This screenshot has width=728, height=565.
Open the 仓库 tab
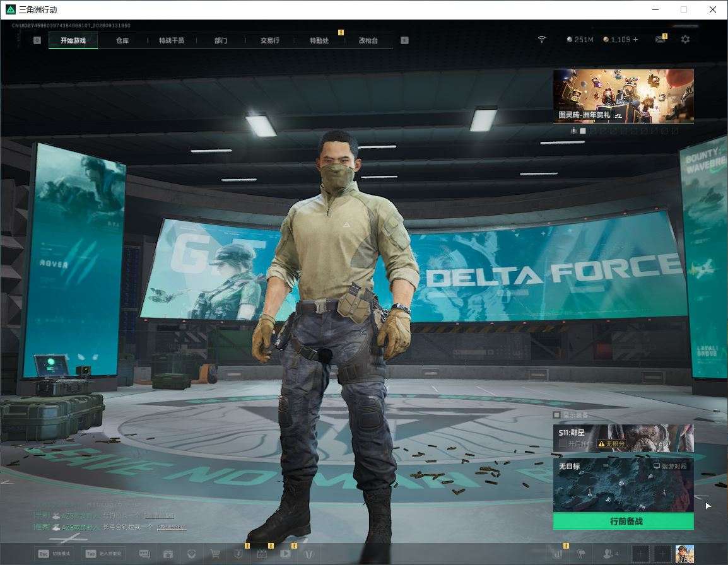tap(122, 40)
